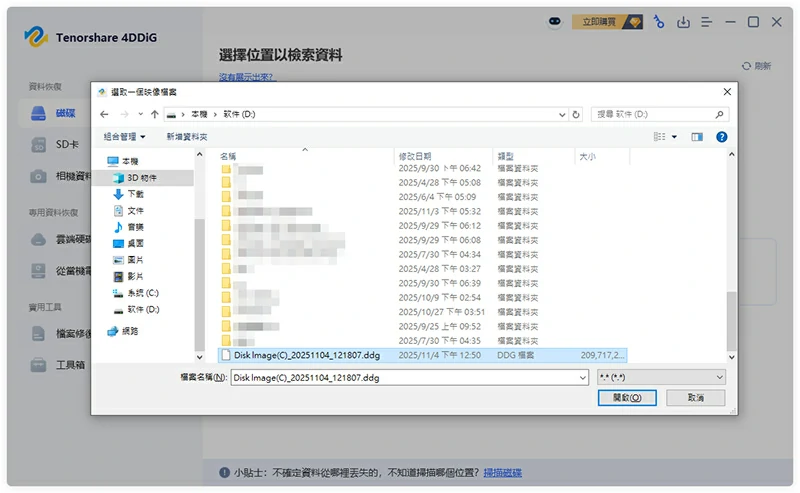This screenshot has height=493, width=800.
Task: Select SD卡 item in 4DDiG sidebar
Action: coord(55,144)
